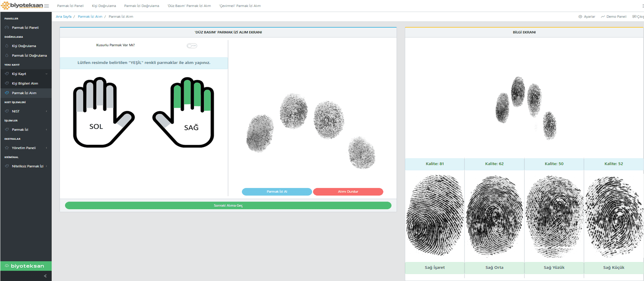The width and height of the screenshot is (644, 281).
Task: Click the icon next to sidebar Kişi Doğrulama
Action: coord(7,46)
